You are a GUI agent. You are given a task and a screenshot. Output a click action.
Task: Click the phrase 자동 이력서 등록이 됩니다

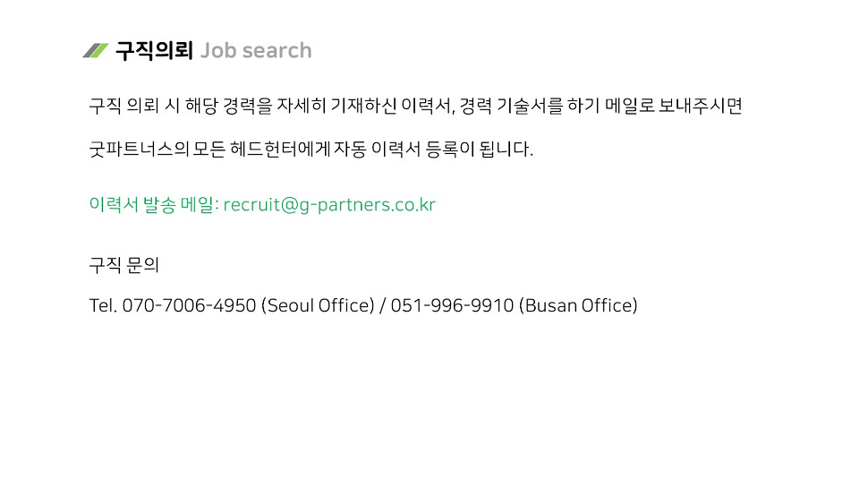coord(433,149)
